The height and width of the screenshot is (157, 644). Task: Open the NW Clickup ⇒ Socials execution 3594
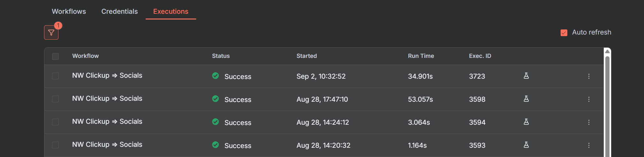(x=107, y=122)
